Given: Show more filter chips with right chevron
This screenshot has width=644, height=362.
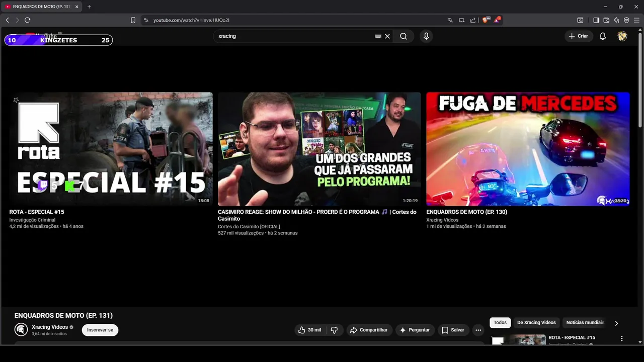Looking at the screenshot, I should pyautogui.click(x=616, y=323).
